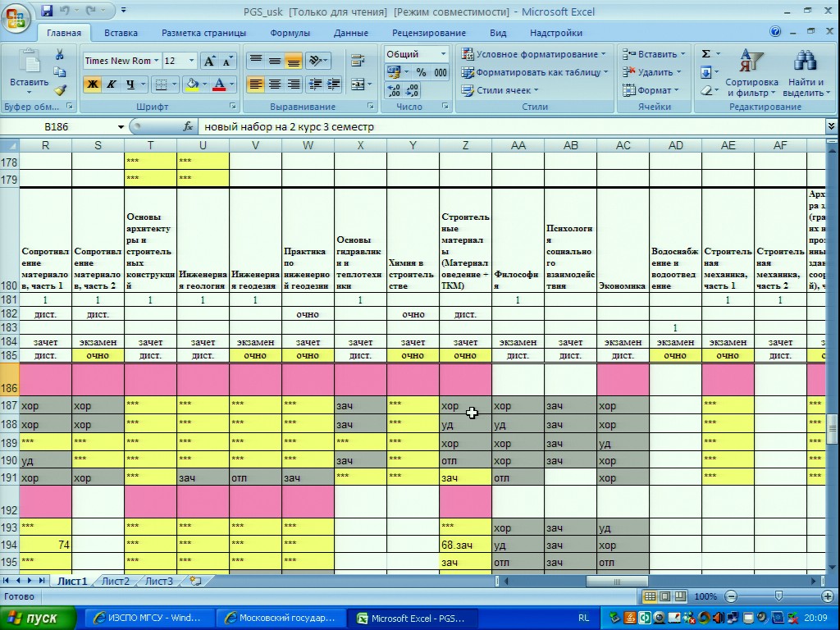
Task: Switch to the Разметка страницы tab
Action: (x=203, y=33)
